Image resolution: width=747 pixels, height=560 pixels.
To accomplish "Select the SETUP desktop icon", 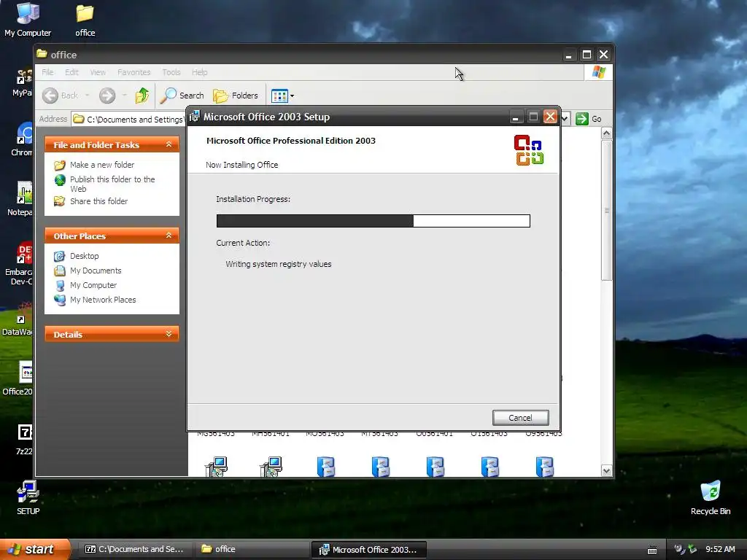I will [x=28, y=498].
